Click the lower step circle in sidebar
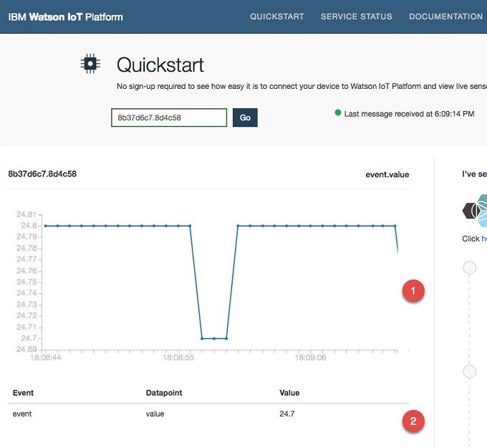The width and height of the screenshot is (487, 448). coord(469,371)
